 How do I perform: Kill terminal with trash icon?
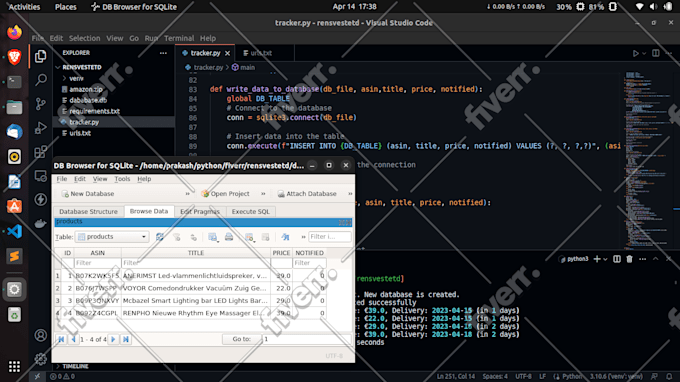point(629,259)
